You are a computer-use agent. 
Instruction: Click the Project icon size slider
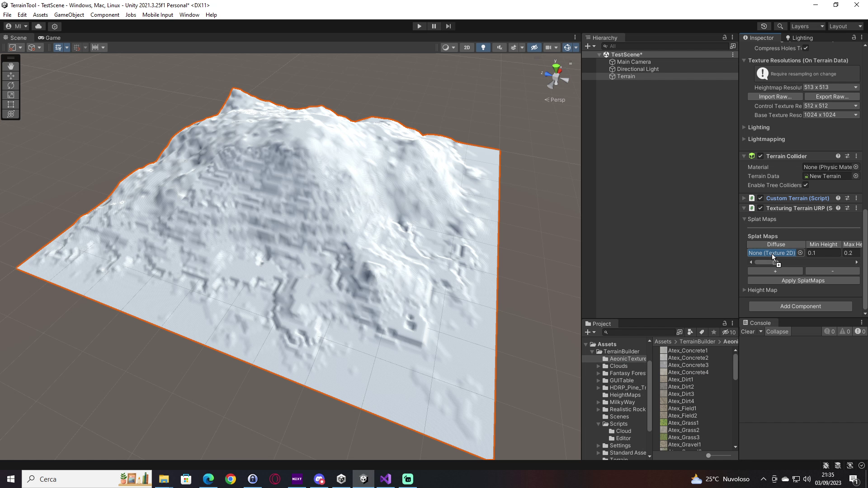point(718,455)
